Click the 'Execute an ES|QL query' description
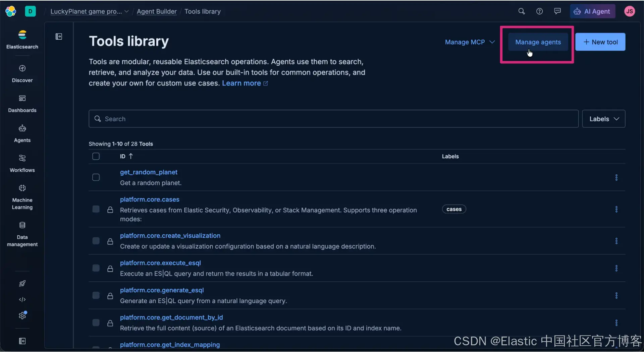The width and height of the screenshot is (644, 352). [x=216, y=274]
